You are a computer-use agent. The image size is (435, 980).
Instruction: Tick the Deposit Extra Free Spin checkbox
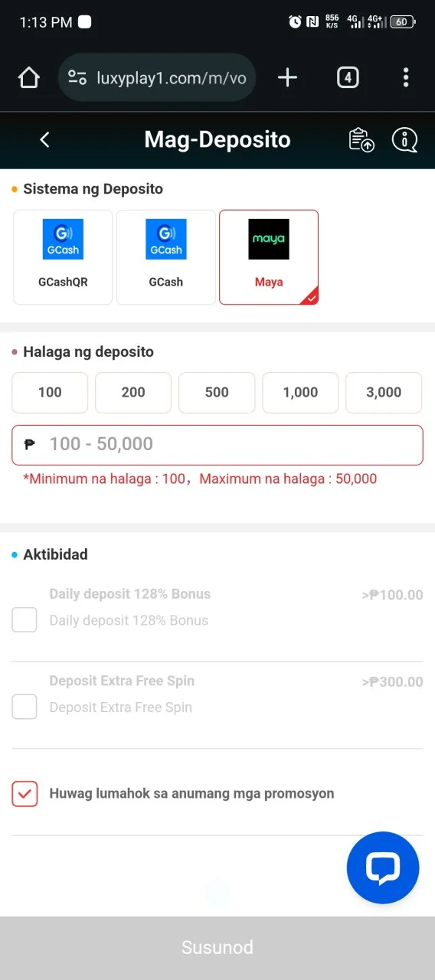pyautogui.click(x=25, y=707)
